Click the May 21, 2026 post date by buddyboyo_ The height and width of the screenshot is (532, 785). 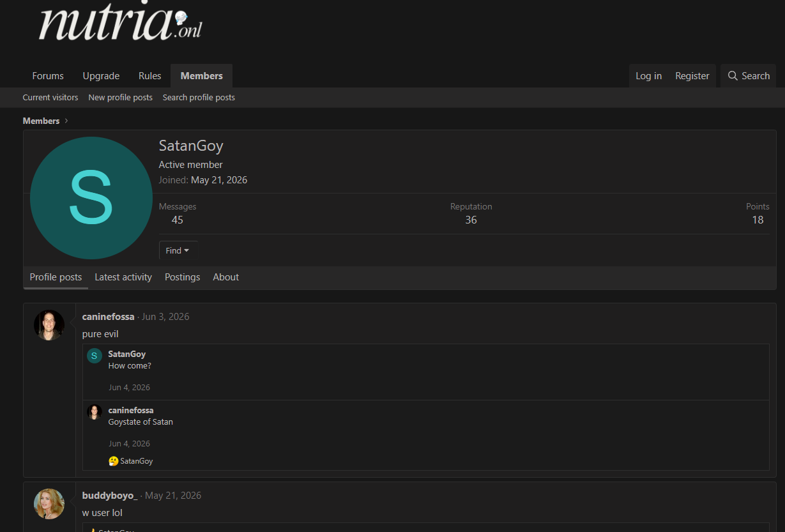(173, 496)
